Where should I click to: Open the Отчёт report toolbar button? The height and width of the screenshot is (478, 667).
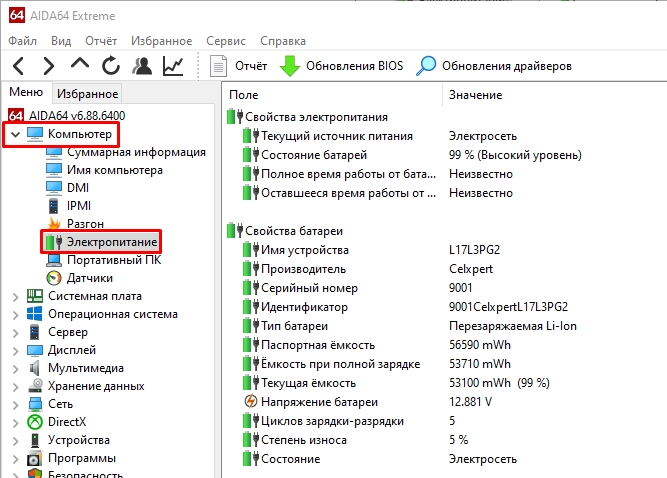pyautogui.click(x=239, y=66)
